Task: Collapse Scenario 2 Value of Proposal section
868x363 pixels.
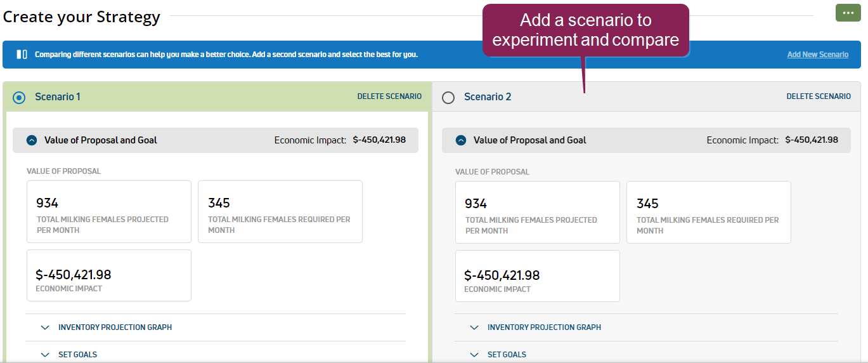Action: (461, 140)
